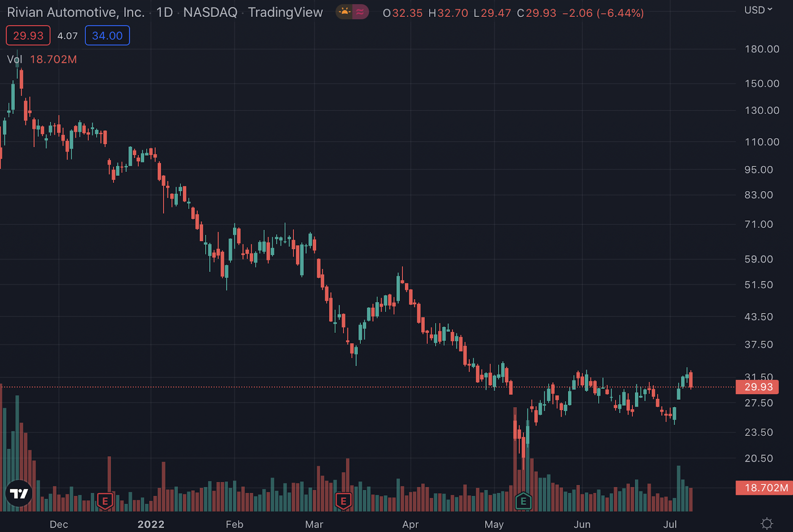793x532 pixels.
Task: Click the 71.00 price axis label
Action: click(759, 224)
